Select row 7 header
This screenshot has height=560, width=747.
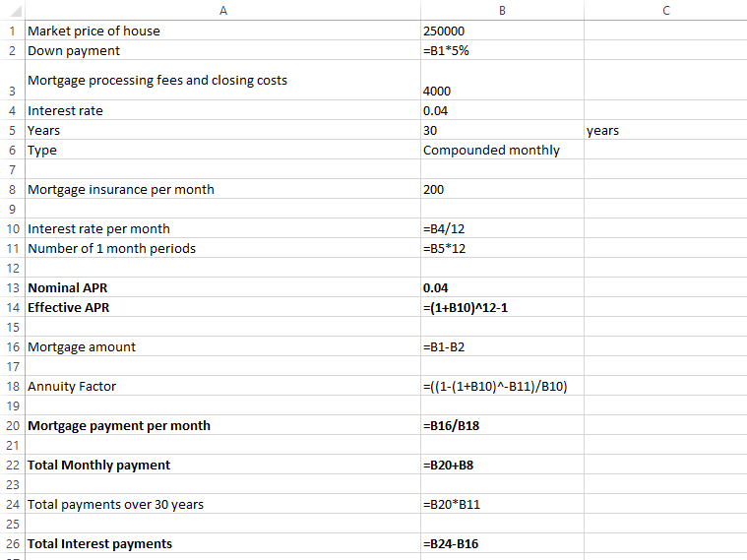point(13,169)
